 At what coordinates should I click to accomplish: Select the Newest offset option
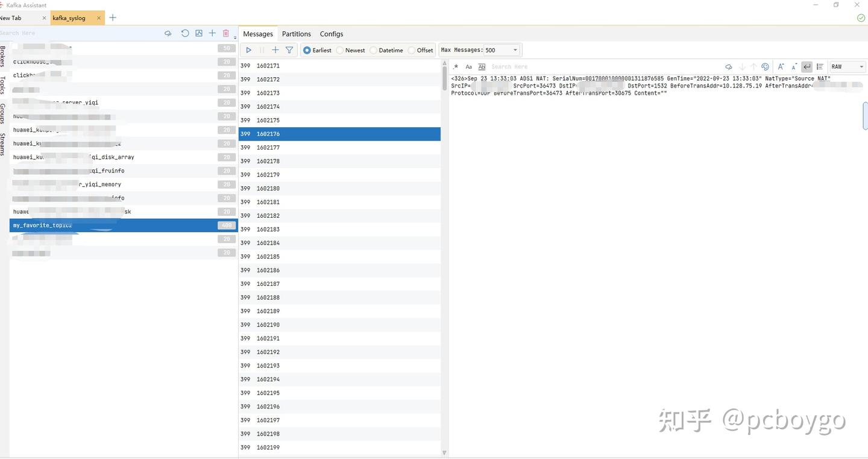pos(340,50)
